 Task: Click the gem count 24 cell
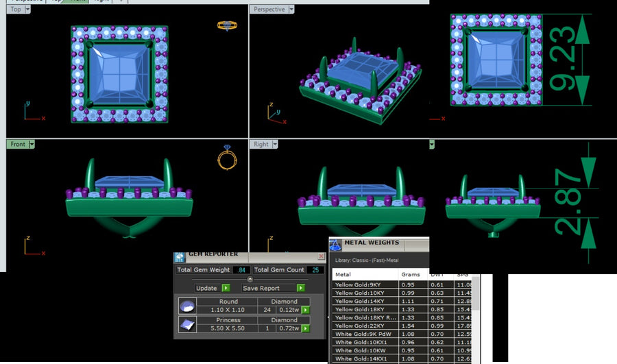tap(267, 310)
